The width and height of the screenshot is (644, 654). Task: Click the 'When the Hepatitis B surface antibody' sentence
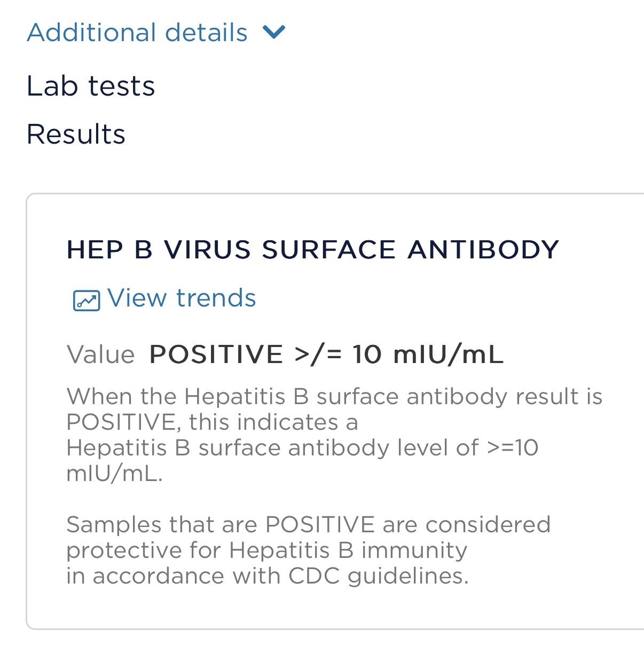(334, 435)
